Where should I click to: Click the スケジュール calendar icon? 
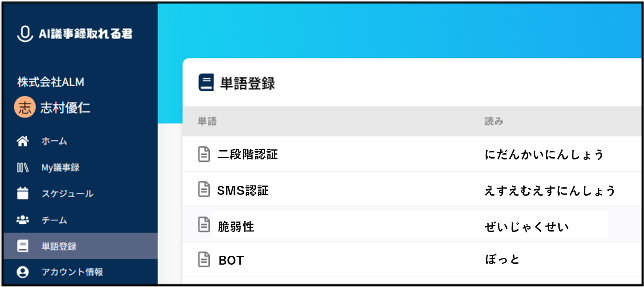tap(23, 194)
